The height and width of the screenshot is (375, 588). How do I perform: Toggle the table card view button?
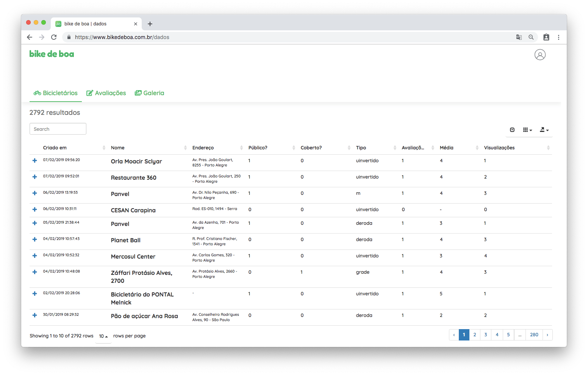512,130
